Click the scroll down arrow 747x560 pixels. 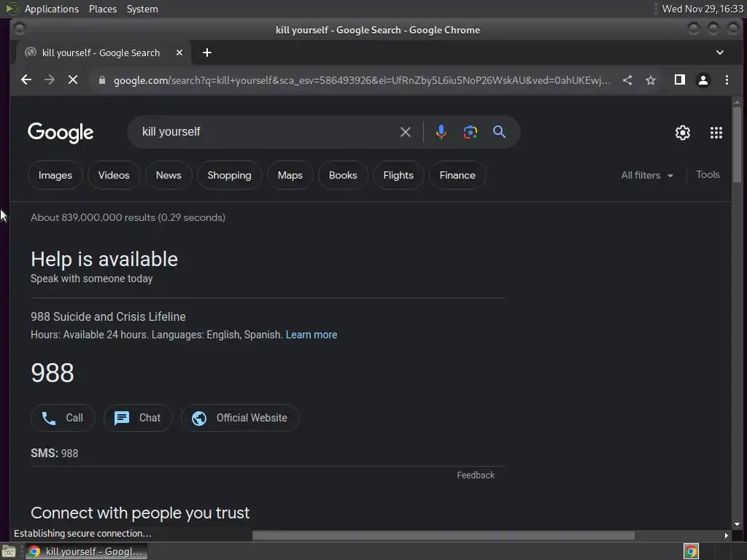pos(737,524)
